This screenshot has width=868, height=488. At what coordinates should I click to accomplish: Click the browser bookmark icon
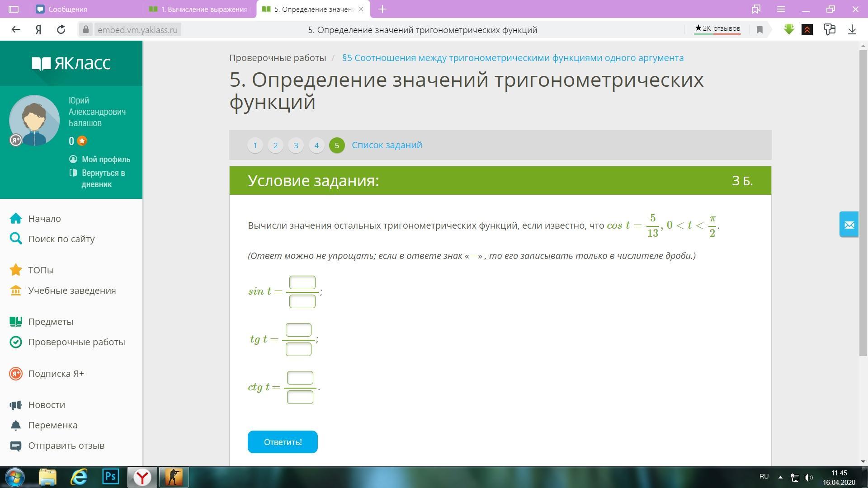click(759, 30)
